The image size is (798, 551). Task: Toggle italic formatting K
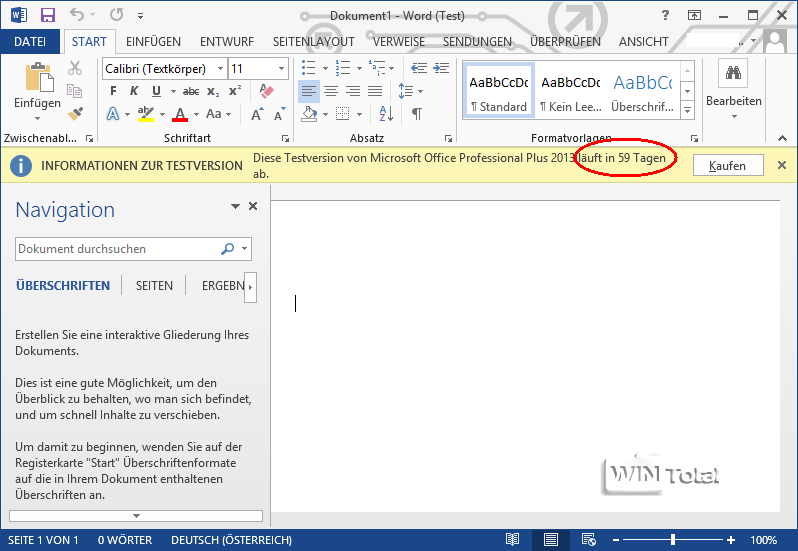pyautogui.click(x=134, y=91)
